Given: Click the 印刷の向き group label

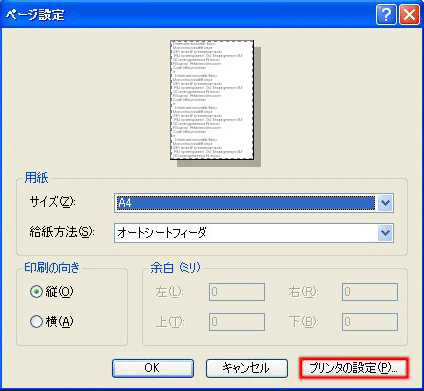Looking at the screenshot, I should pyautogui.click(x=52, y=267).
